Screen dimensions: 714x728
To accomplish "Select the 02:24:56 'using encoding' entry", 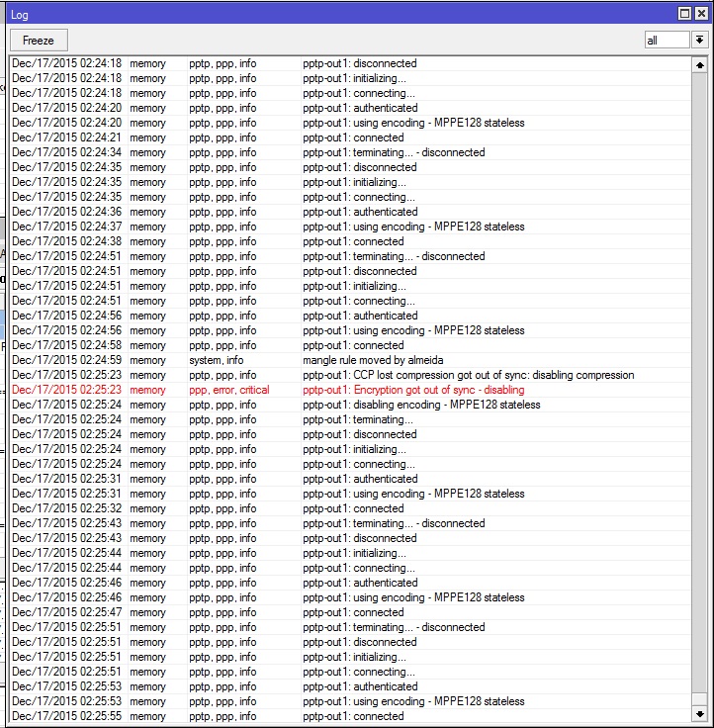I will point(350,330).
